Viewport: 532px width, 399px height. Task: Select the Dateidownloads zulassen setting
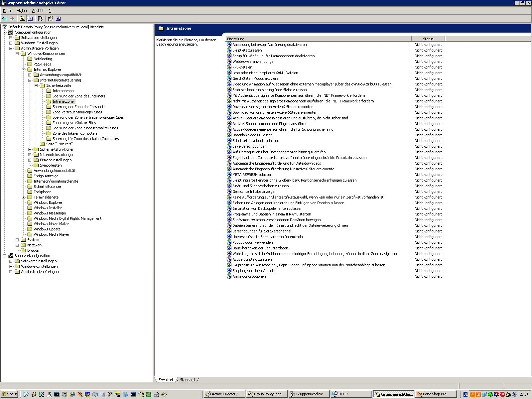pos(252,135)
